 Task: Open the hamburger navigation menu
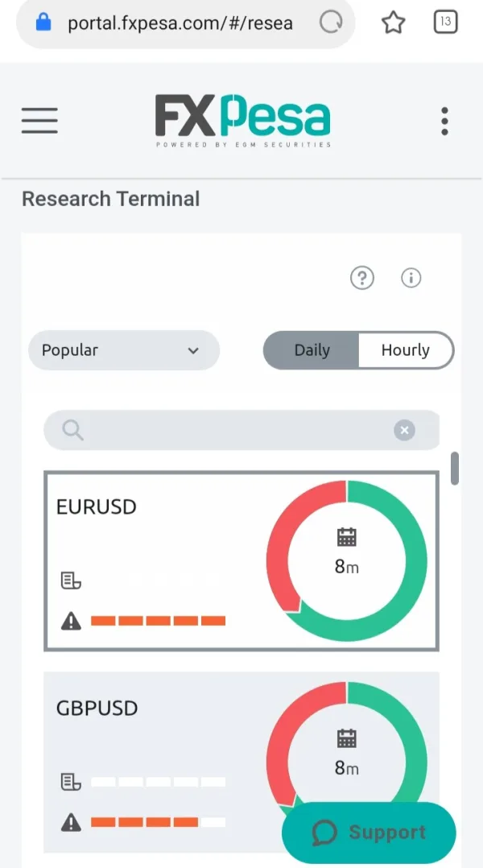(x=39, y=121)
